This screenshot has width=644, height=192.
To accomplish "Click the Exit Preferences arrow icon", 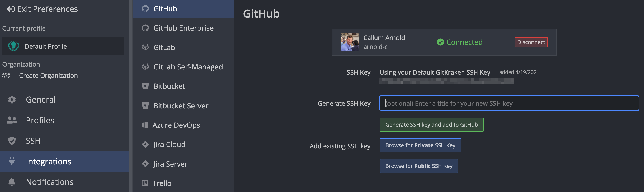I will (11, 9).
